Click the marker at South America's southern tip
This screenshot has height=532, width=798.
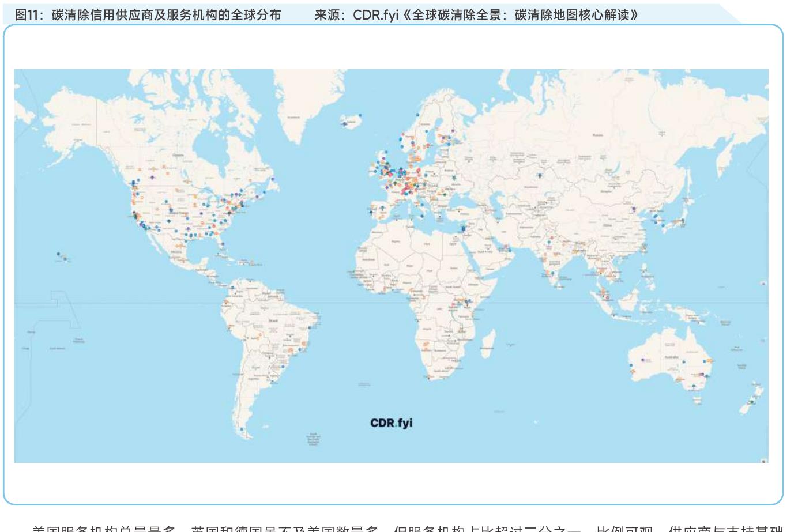[242, 429]
